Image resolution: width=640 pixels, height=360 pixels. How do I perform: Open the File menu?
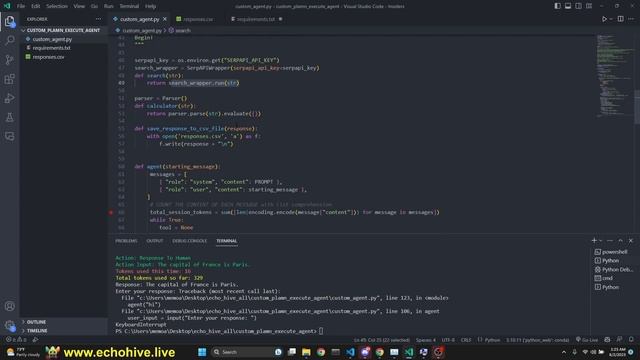click(21, 6)
